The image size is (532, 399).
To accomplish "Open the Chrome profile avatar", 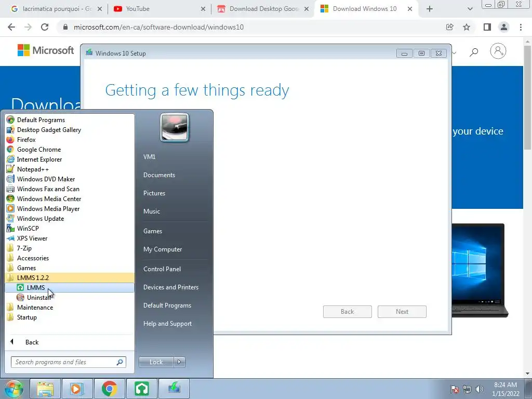I will (504, 27).
